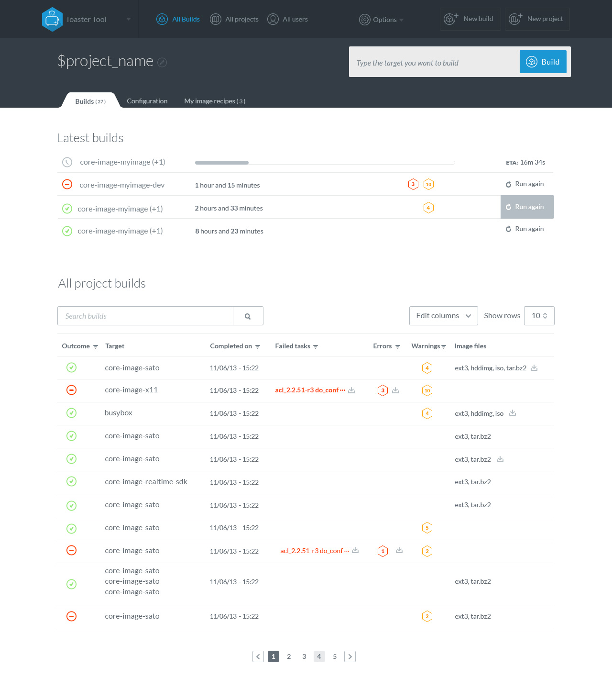Image resolution: width=612 pixels, height=700 pixels.
Task: Expand the Edit columns dropdown
Action: tap(443, 316)
